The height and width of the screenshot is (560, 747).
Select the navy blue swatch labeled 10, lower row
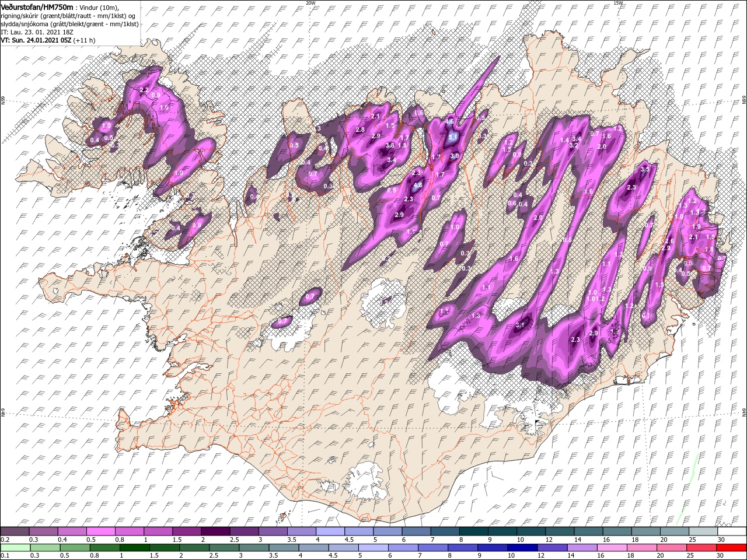pyautogui.click(x=523, y=548)
